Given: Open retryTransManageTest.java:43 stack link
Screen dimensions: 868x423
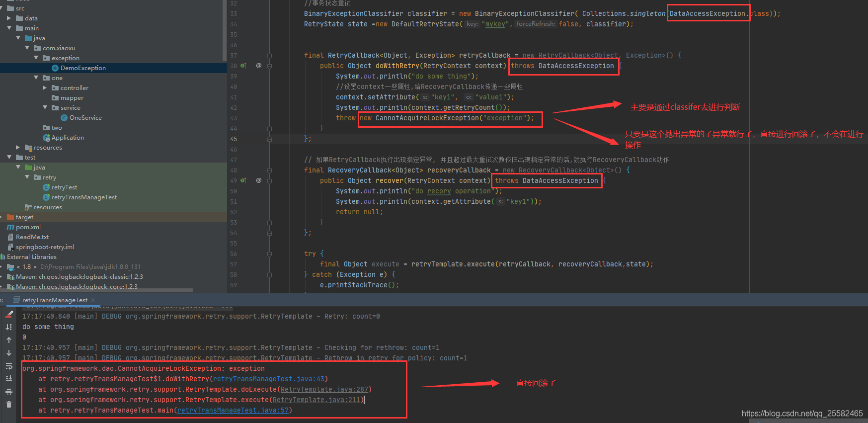Looking at the screenshot, I should point(269,379).
